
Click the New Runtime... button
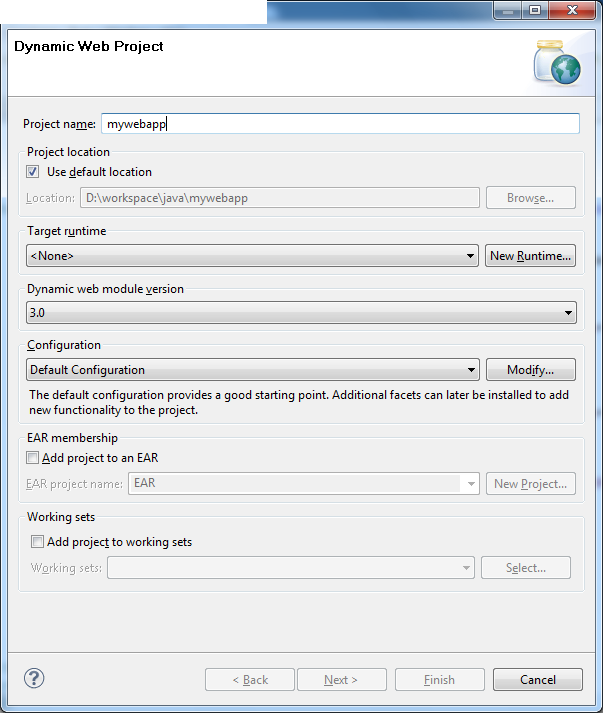pyautogui.click(x=530, y=256)
